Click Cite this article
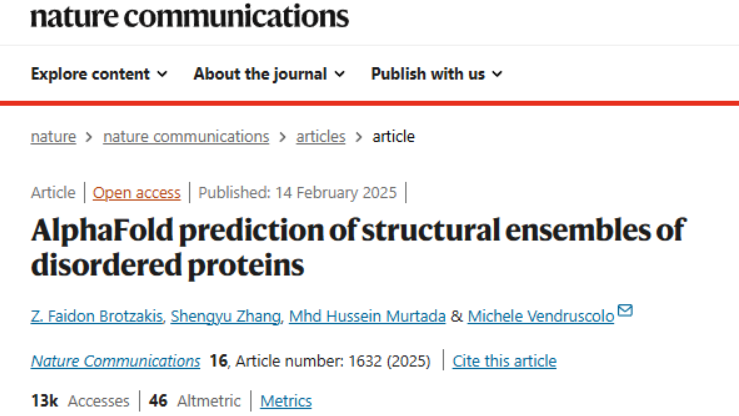 [x=504, y=361]
